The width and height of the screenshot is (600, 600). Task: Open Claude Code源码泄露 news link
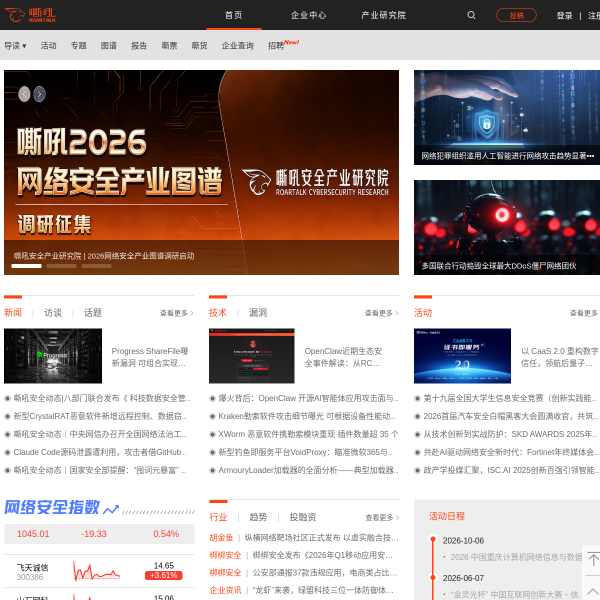pyautogui.click(x=100, y=452)
